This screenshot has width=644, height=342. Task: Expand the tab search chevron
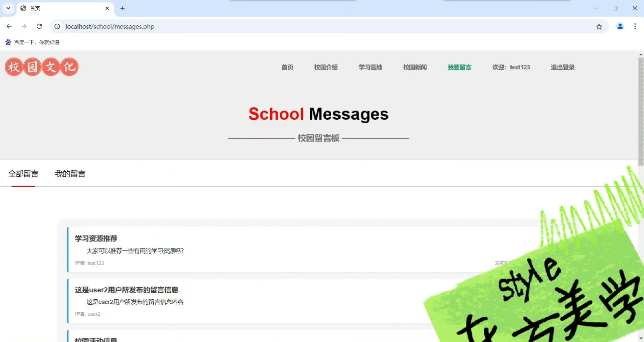pyautogui.click(x=8, y=8)
